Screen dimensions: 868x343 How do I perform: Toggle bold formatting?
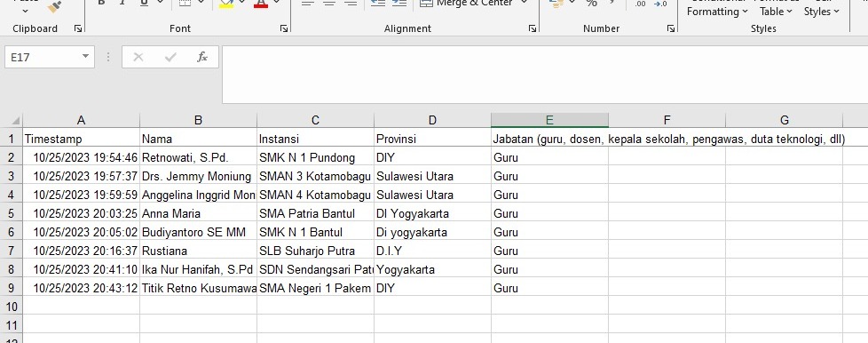click(101, 3)
